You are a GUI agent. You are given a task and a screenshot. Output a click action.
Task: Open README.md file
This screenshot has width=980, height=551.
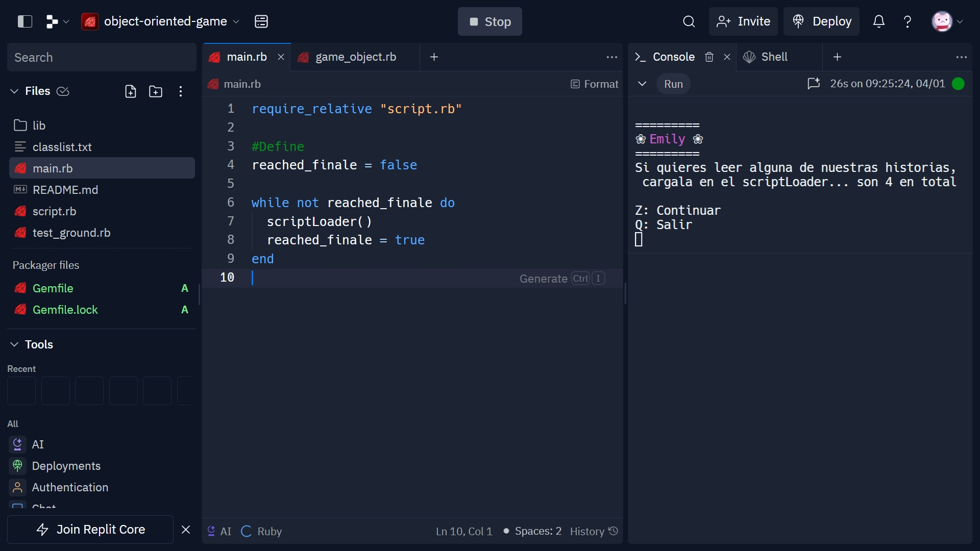[x=102, y=190]
